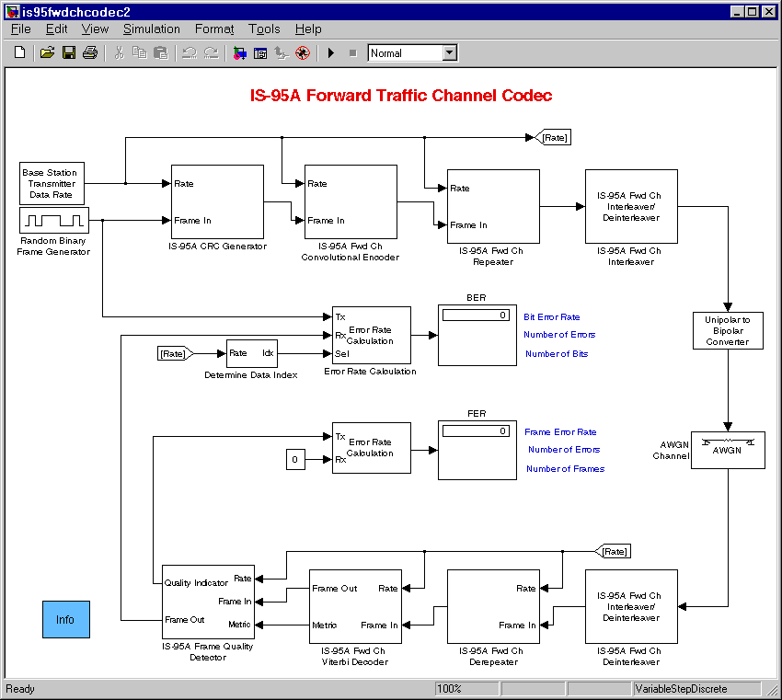
Task: Open the View menu
Action: point(95,29)
